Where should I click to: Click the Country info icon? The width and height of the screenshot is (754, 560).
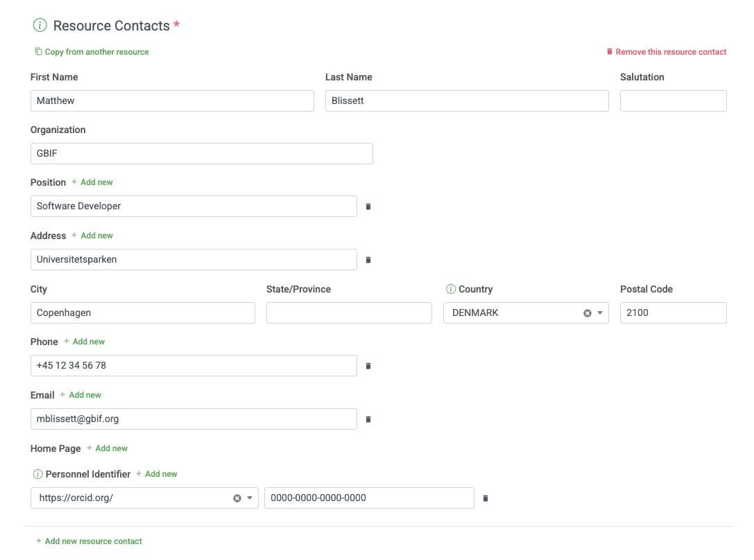(450, 289)
